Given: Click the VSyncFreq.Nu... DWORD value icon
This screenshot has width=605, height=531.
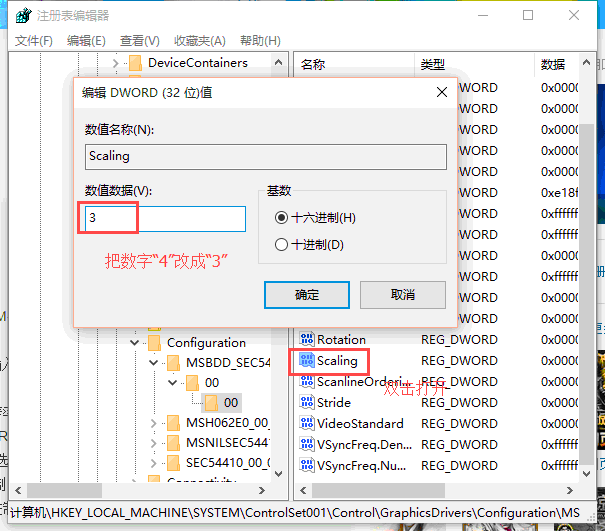Looking at the screenshot, I should pyautogui.click(x=307, y=465).
